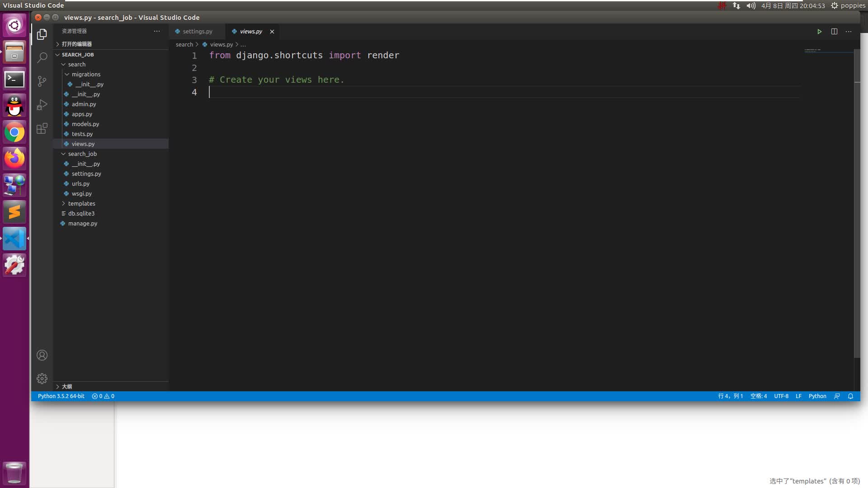Open the poppies session menu
The height and width of the screenshot is (488, 868).
848,5
